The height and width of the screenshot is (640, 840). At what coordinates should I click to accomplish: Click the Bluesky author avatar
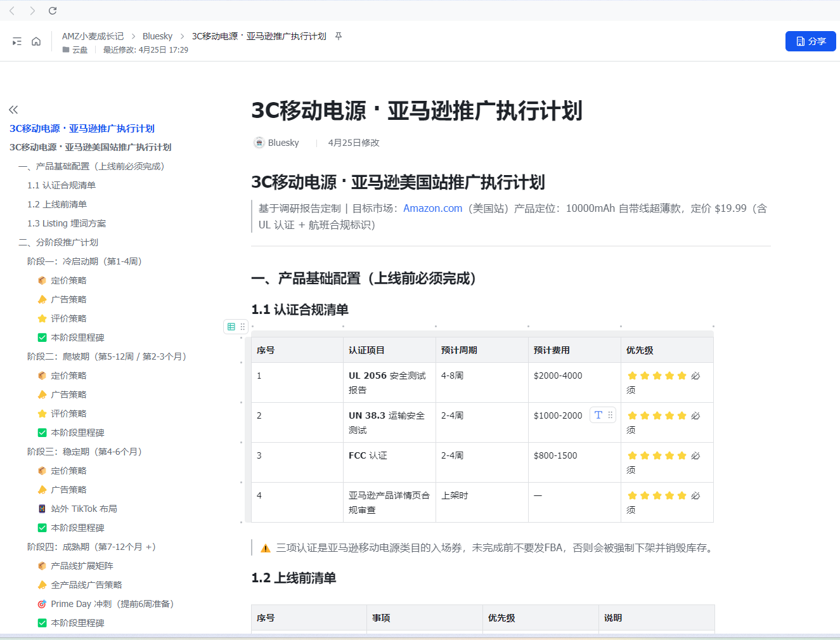point(259,143)
